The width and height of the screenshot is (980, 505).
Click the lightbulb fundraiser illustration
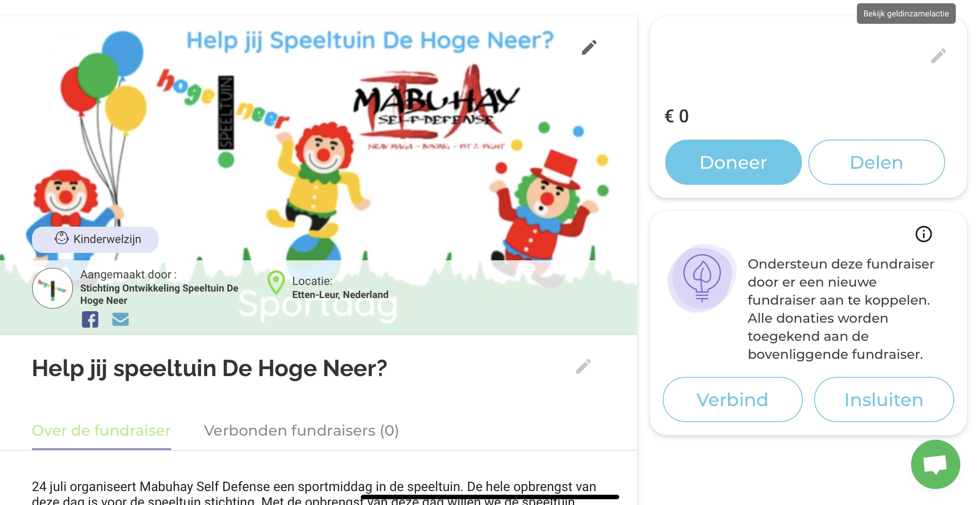pyautogui.click(x=702, y=278)
